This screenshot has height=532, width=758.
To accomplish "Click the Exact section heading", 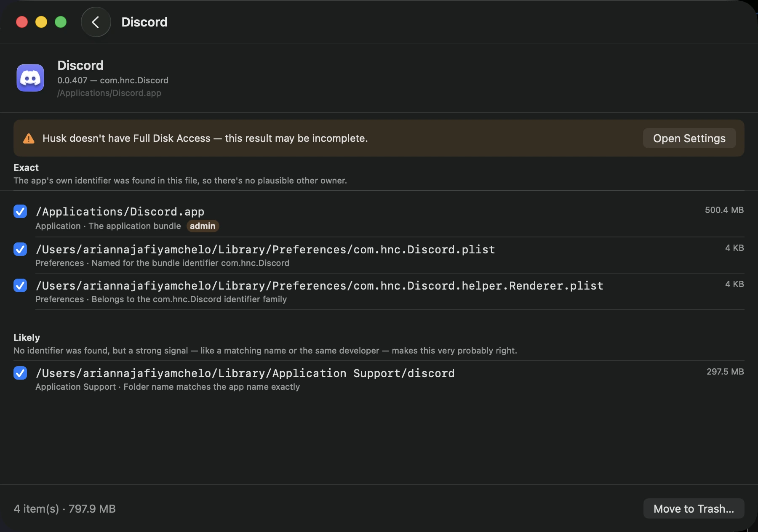I will pos(26,168).
